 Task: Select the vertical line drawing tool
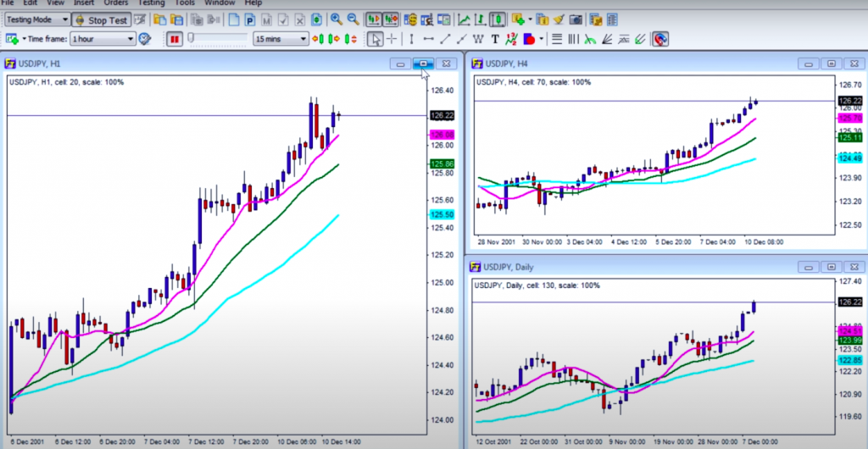[x=411, y=39]
